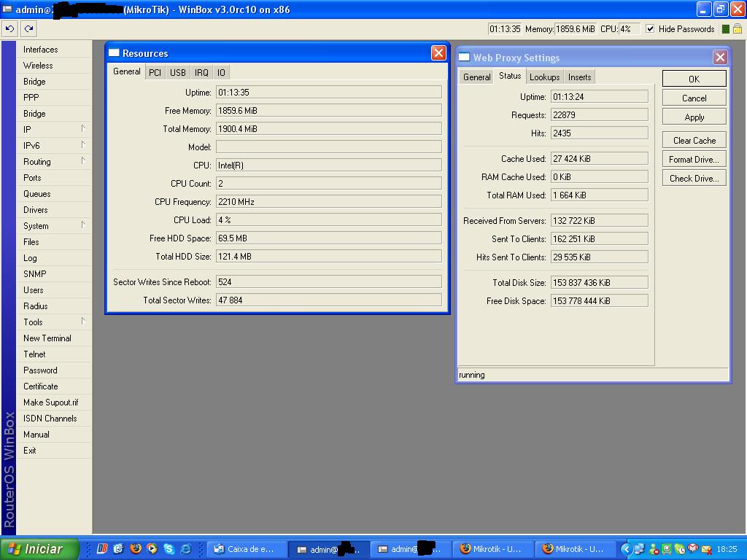The width and height of the screenshot is (747, 560).
Task: Click the mail envelope tray icon
Action: (706, 550)
